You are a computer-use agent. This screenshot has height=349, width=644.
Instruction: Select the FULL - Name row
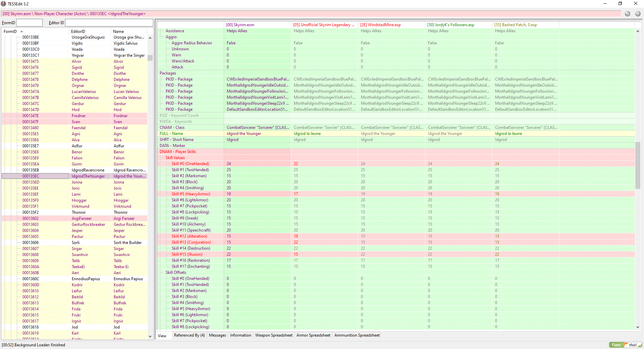(396, 134)
